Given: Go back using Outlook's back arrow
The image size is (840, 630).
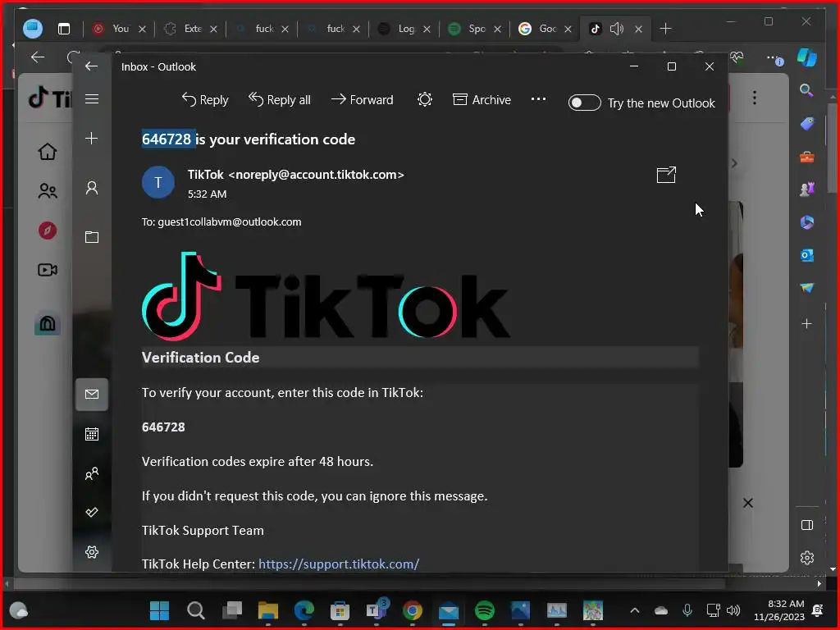Looking at the screenshot, I should pyautogui.click(x=91, y=66).
